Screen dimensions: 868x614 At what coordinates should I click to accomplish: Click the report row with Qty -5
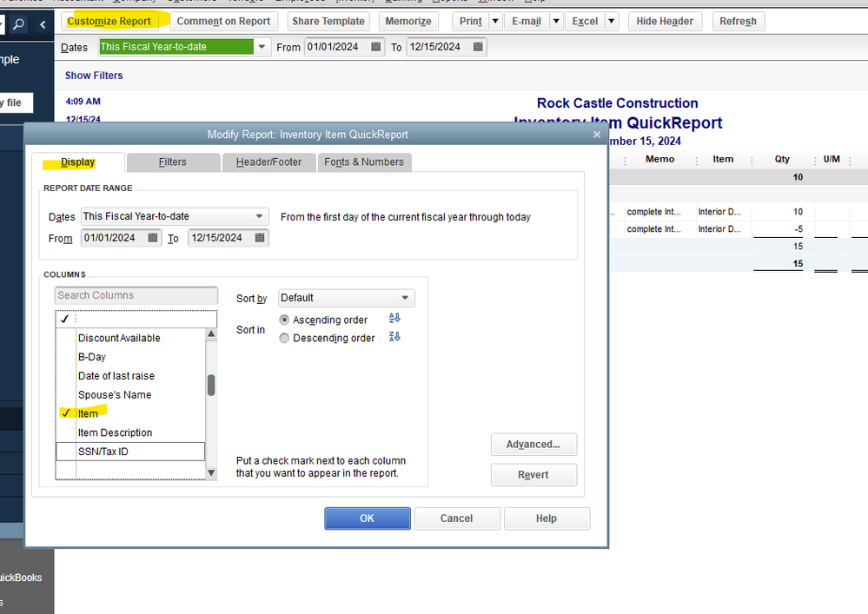pyautogui.click(x=739, y=229)
